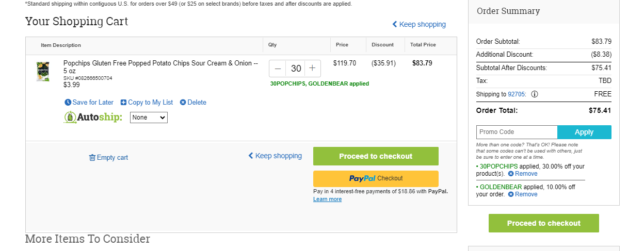The height and width of the screenshot is (251, 644).
Task: Click the Promo Code input field
Action: click(x=517, y=132)
